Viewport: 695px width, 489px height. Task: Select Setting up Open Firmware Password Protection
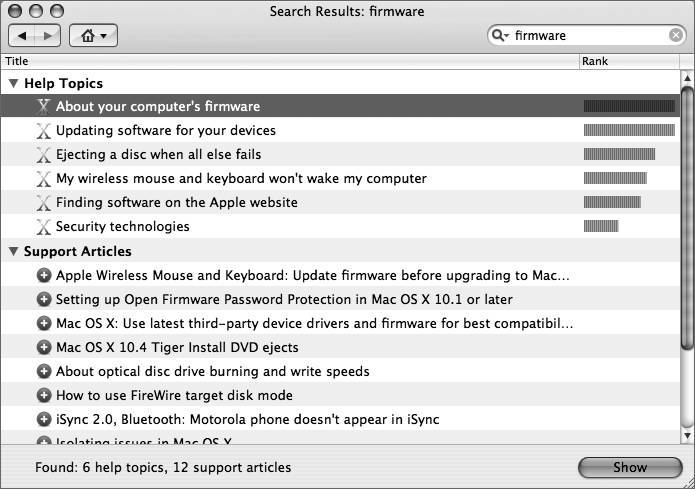pos(340,299)
